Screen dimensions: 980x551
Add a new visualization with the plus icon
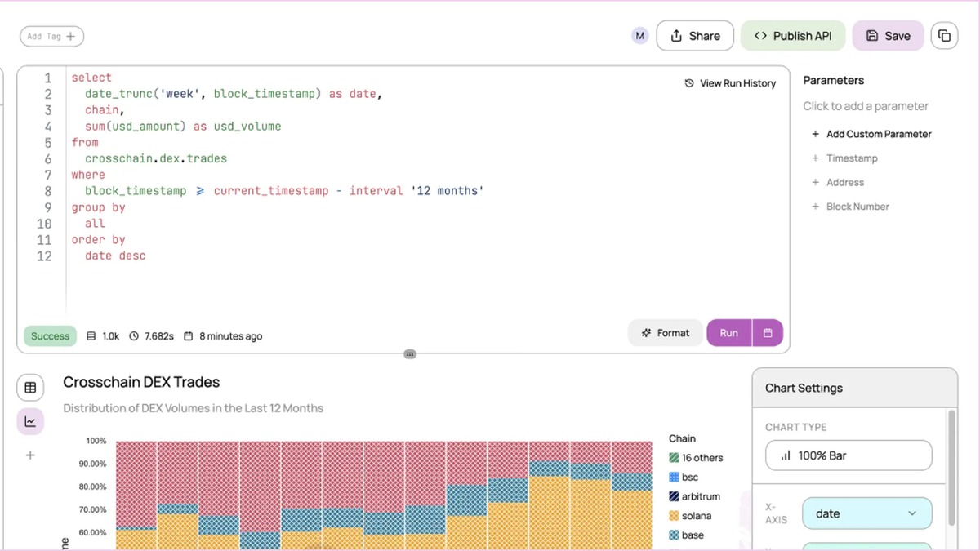pos(30,455)
